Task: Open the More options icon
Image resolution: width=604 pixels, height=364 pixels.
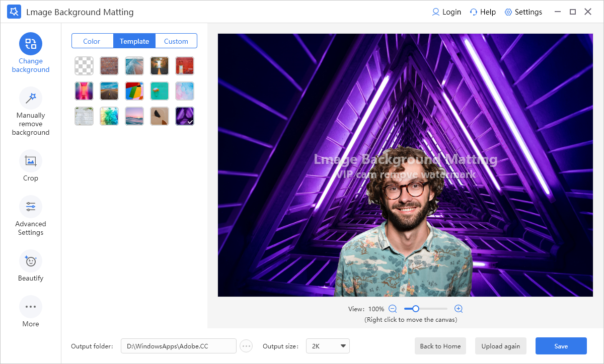Action: (31, 307)
